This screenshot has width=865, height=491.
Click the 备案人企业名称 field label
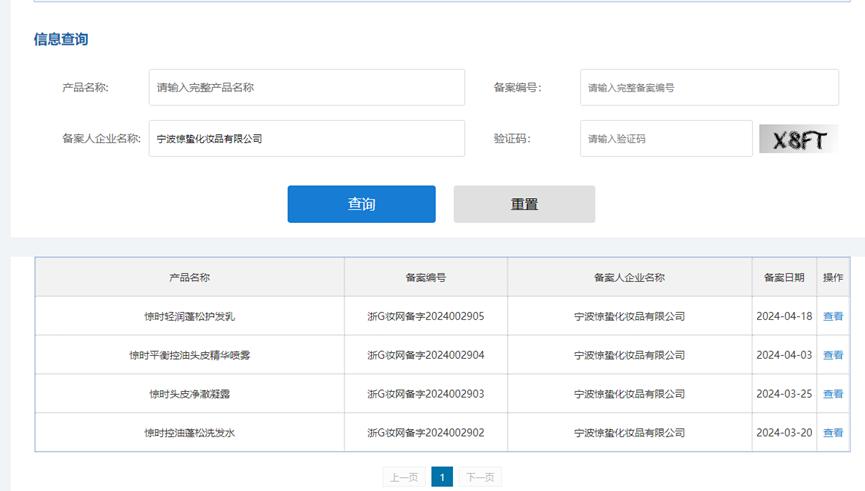pyautogui.click(x=102, y=138)
